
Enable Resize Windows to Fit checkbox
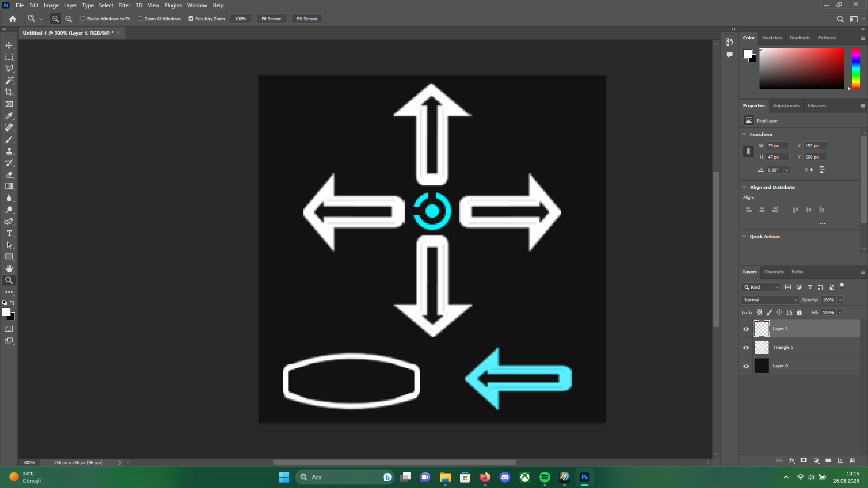(83, 19)
